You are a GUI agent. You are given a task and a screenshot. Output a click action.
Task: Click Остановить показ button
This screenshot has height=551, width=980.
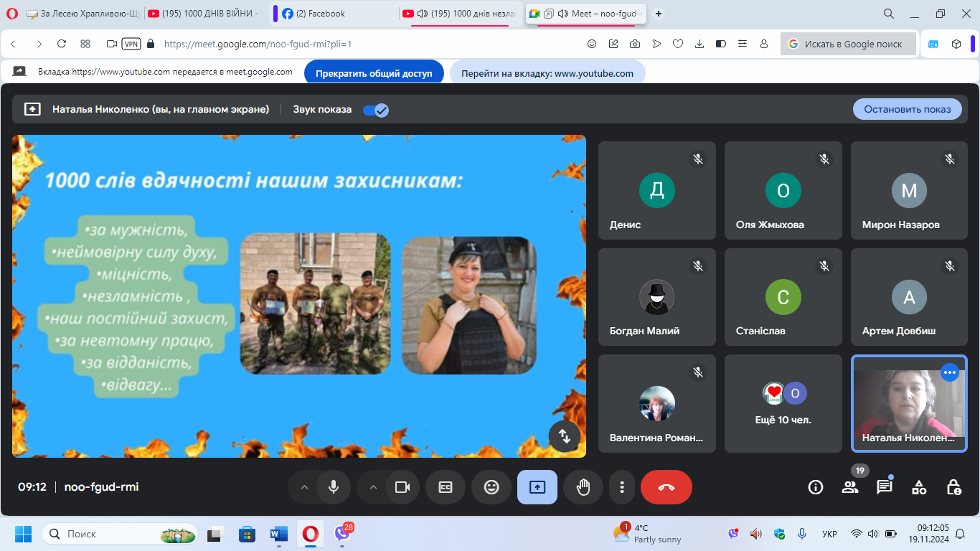coord(908,109)
